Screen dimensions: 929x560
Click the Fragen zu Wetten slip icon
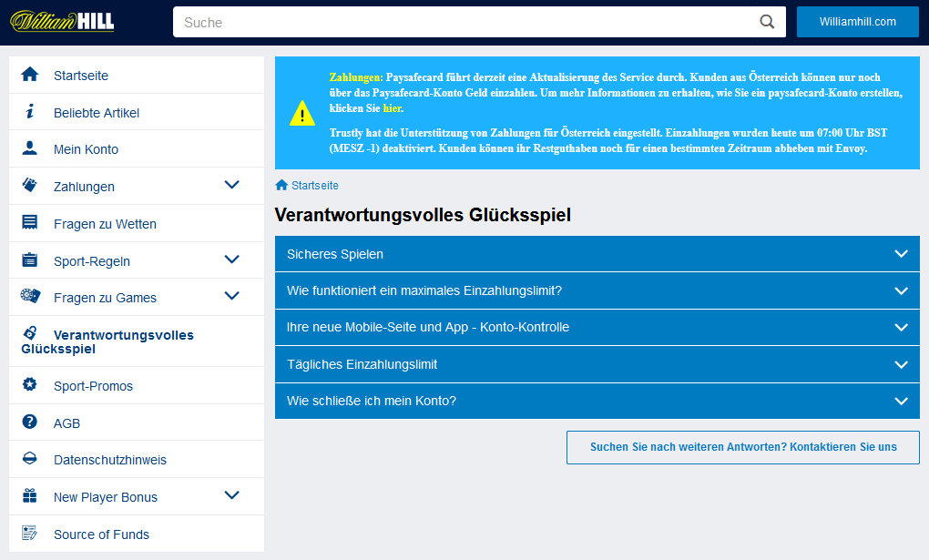click(30, 222)
